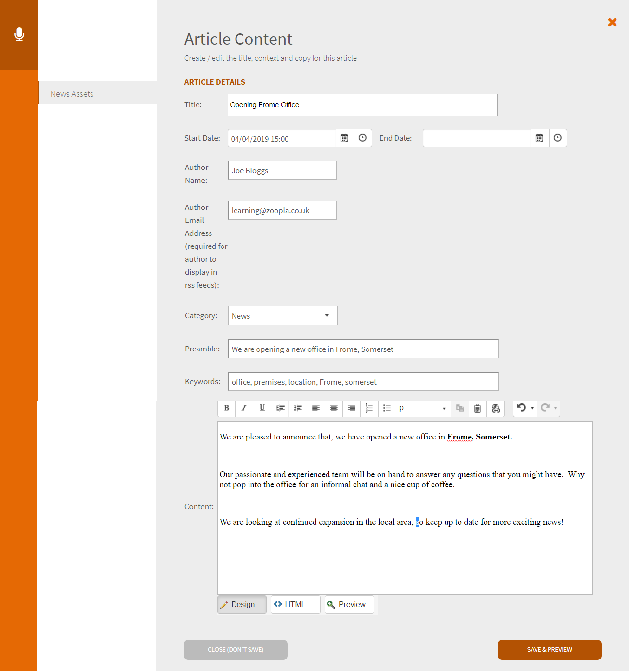Toggle italic formatting in editor toolbar
Image resolution: width=629 pixels, height=672 pixels.
[x=244, y=408]
